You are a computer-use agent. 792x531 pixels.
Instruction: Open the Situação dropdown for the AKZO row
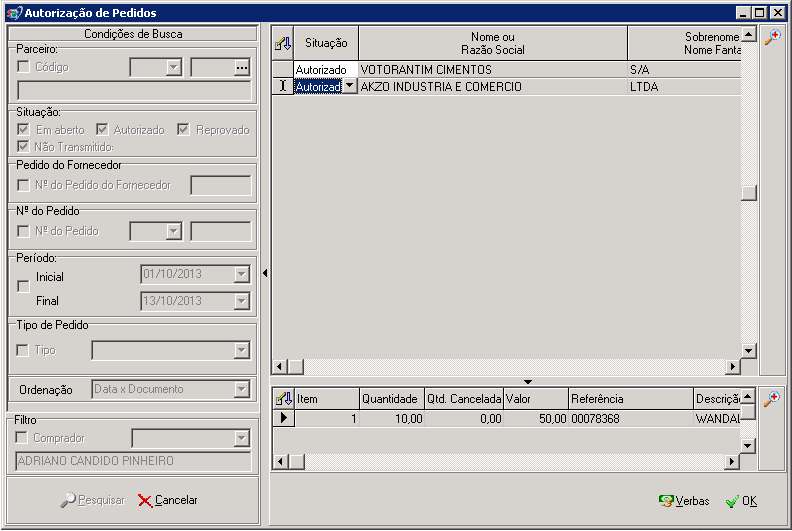(350, 86)
